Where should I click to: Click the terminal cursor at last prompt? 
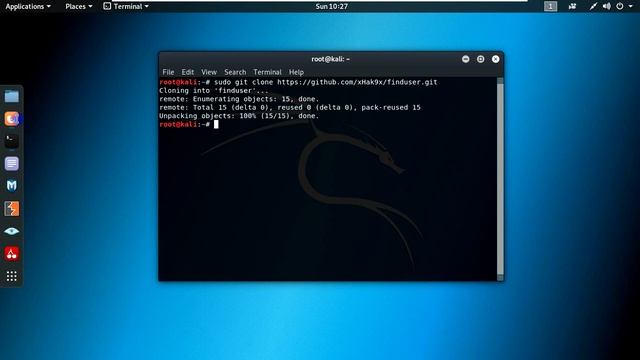(216, 124)
